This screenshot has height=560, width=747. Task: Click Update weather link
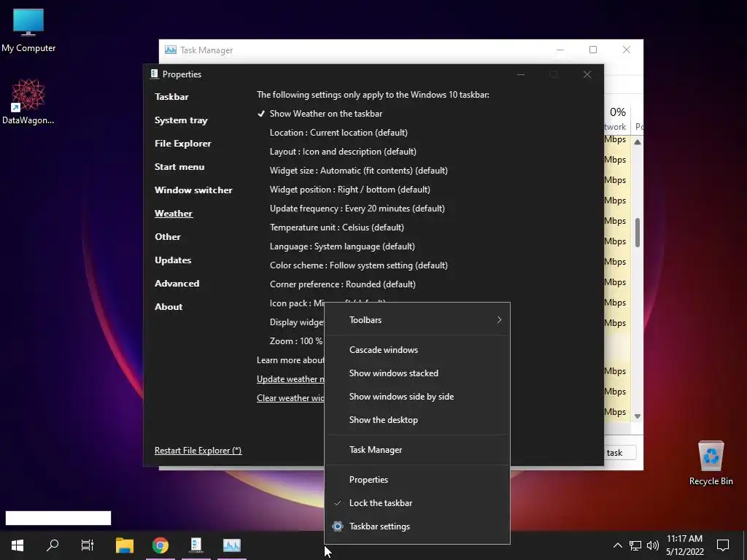point(290,379)
